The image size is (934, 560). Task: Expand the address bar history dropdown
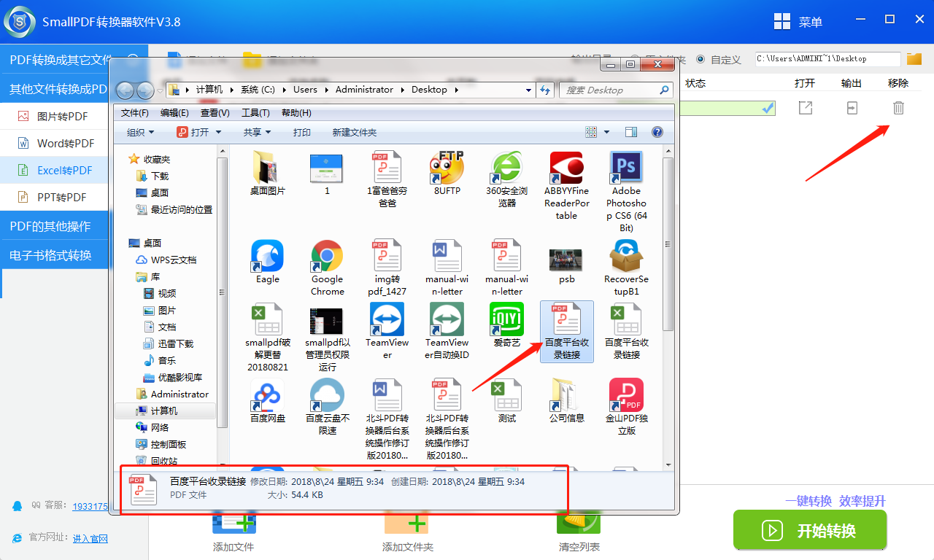pos(529,90)
